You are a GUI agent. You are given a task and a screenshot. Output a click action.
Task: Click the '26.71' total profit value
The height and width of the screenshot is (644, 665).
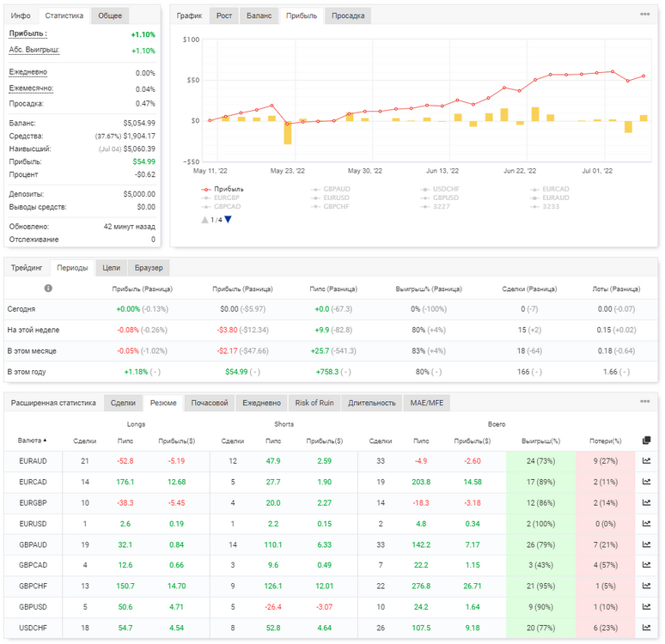[x=472, y=586]
